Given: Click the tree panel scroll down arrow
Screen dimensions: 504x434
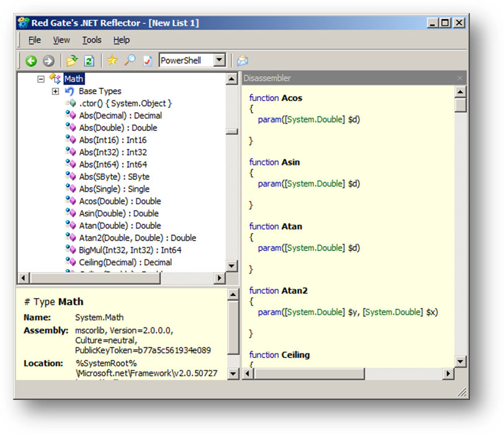Looking at the screenshot, I should [232, 265].
